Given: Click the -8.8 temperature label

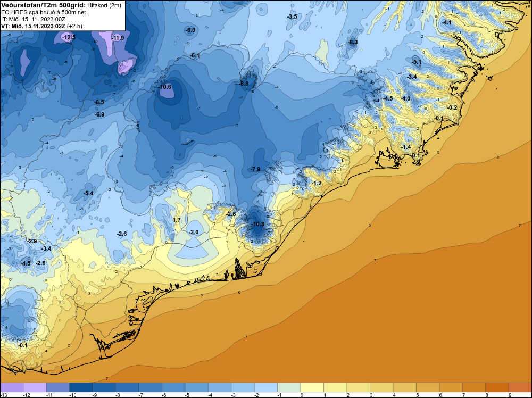Looking at the screenshot, I should [244, 84].
